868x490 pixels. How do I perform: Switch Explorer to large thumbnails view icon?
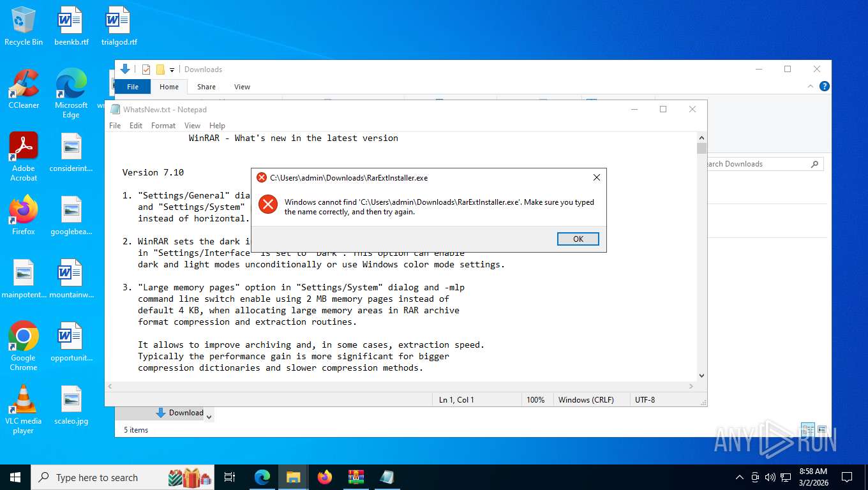822,429
